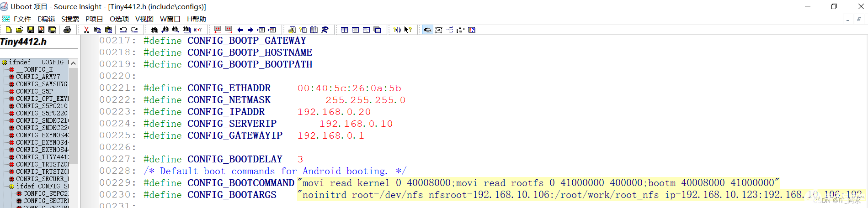The image size is (868, 208).
Task: Click the Open File folder icon
Action: (19, 30)
